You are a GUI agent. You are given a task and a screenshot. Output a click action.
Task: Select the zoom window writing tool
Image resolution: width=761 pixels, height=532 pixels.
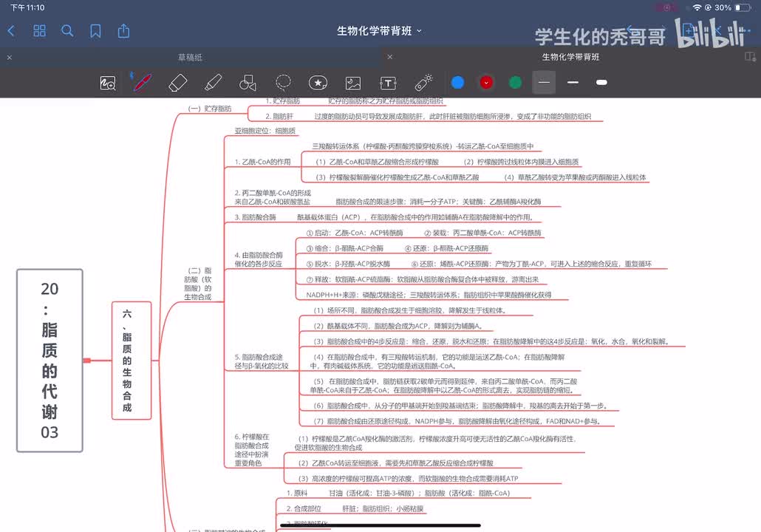[x=108, y=83]
